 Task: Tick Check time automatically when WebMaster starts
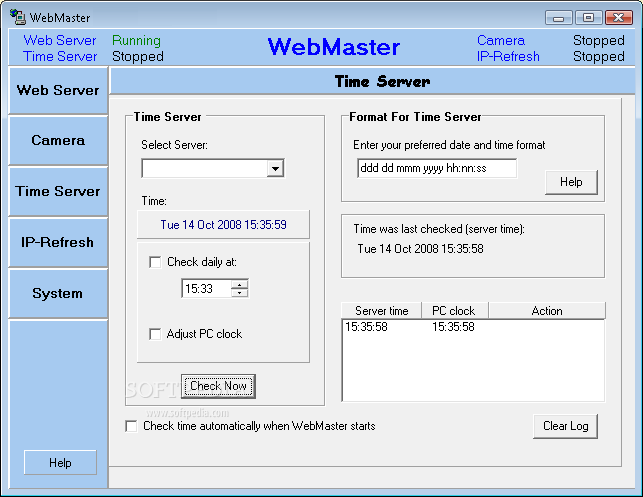131,426
